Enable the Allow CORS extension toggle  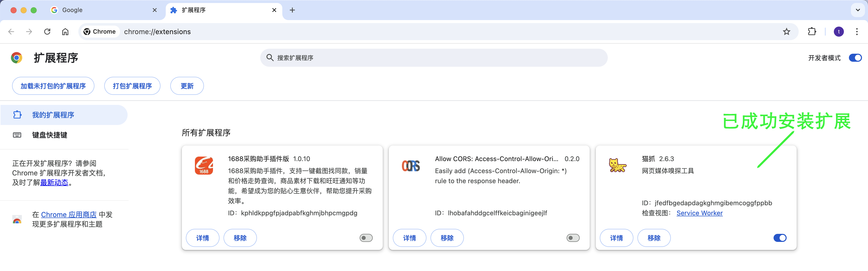(573, 238)
